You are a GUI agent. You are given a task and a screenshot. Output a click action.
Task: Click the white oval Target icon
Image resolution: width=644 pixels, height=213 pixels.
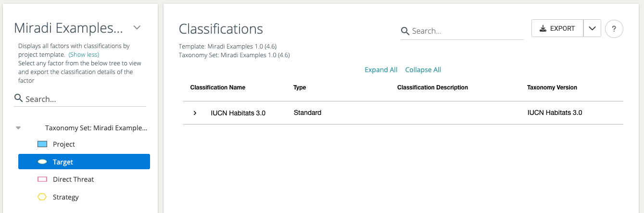[x=42, y=162]
